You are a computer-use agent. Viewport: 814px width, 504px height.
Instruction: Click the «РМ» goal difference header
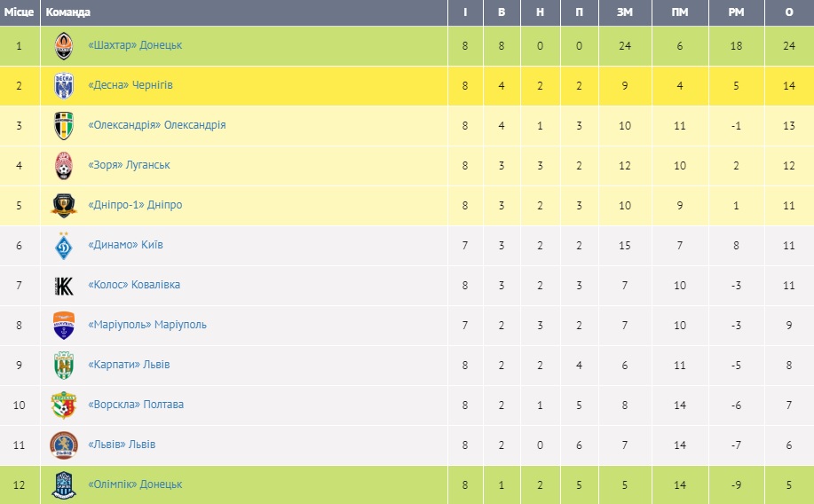(x=735, y=12)
